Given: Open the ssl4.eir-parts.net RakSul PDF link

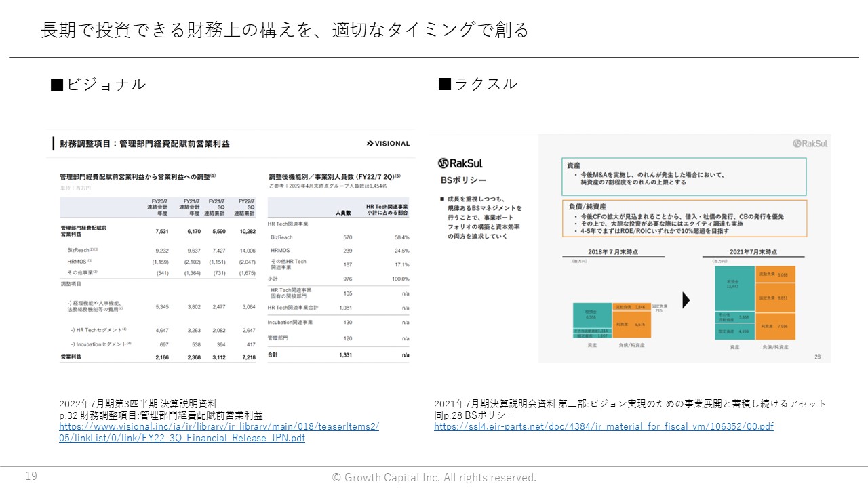Looking at the screenshot, I should point(604,426).
